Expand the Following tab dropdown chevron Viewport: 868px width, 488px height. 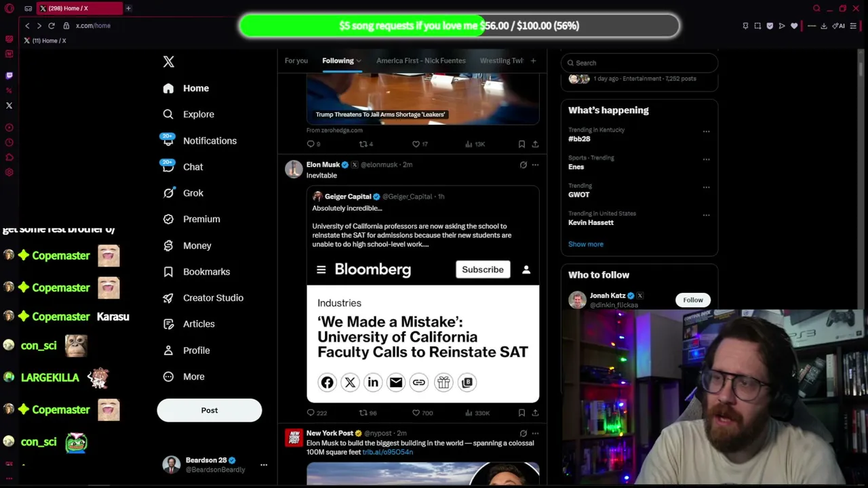[359, 61]
